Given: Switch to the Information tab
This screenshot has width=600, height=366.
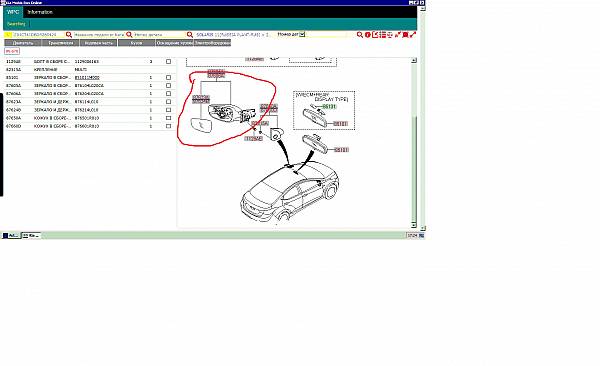Looking at the screenshot, I should 40,12.
